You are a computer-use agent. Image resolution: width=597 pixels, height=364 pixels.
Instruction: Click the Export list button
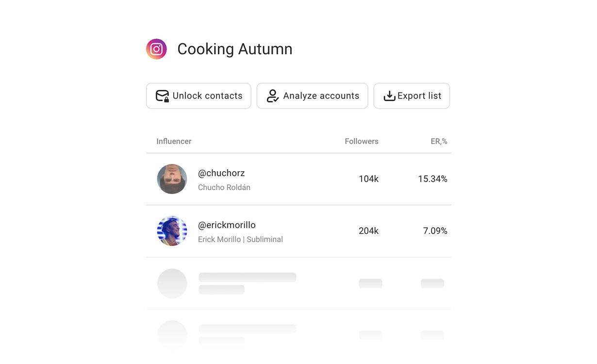[412, 96]
